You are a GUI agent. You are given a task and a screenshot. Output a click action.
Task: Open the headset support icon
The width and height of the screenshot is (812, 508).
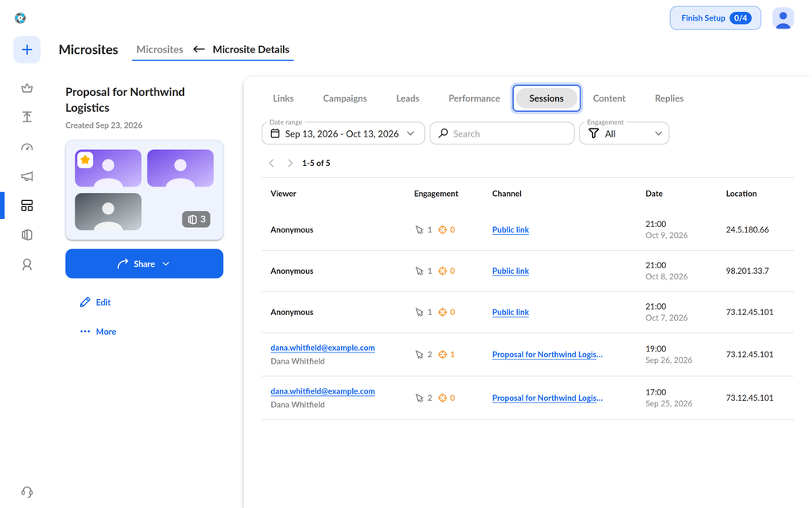(x=27, y=492)
